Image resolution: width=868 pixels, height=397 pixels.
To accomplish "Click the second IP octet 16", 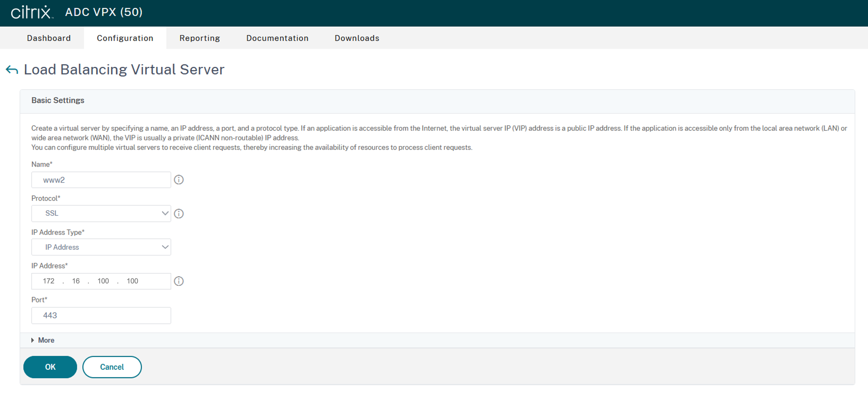I will pos(76,281).
